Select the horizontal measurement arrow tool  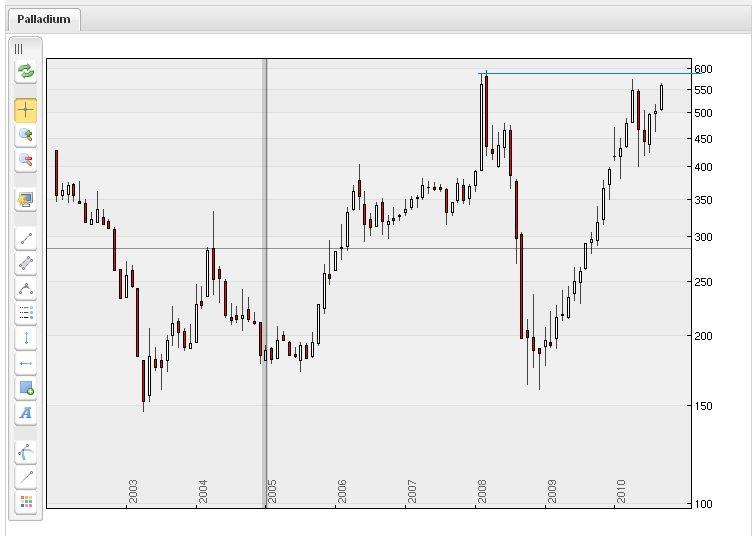tap(26, 363)
